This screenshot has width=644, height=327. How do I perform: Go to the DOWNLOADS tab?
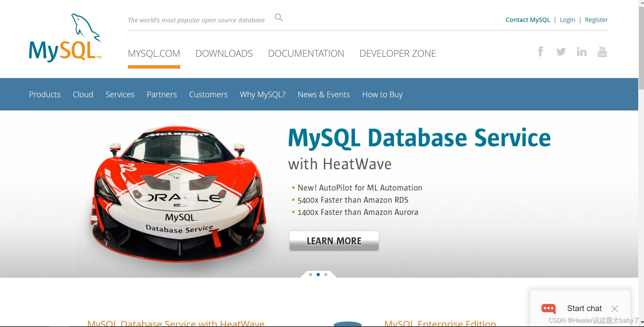[224, 53]
